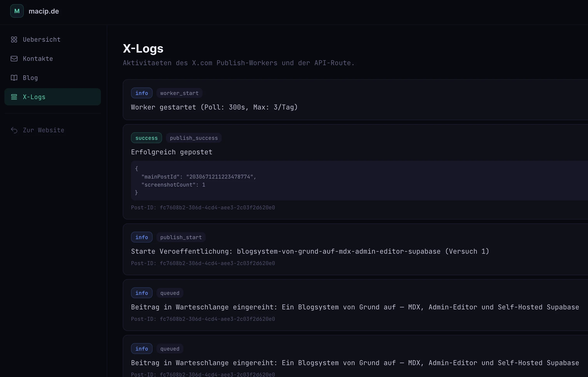Click the publish_start event tag
Image resolution: width=588 pixels, height=377 pixels.
click(181, 237)
